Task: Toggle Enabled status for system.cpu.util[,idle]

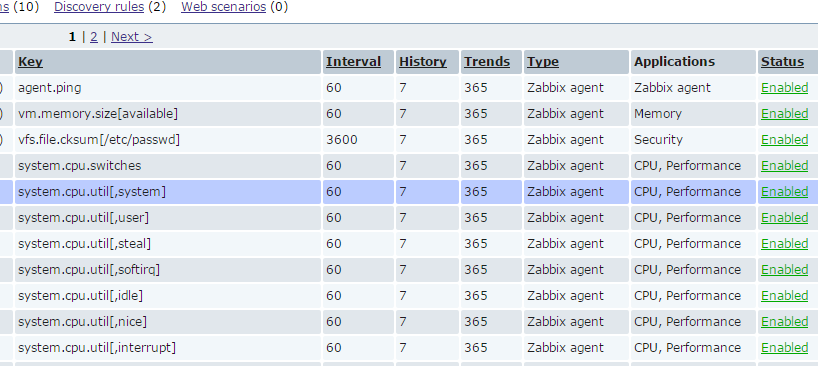Action: pos(784,296)
